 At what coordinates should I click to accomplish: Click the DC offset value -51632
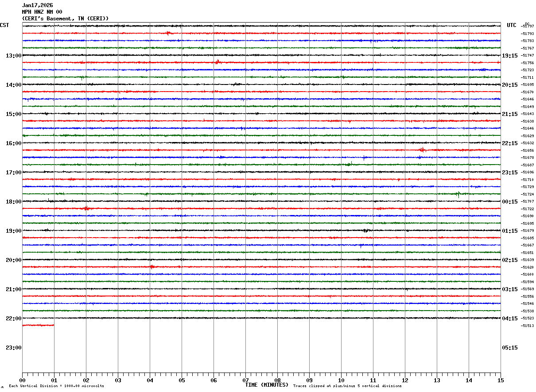pyautogui.click(x=528, y=143)
